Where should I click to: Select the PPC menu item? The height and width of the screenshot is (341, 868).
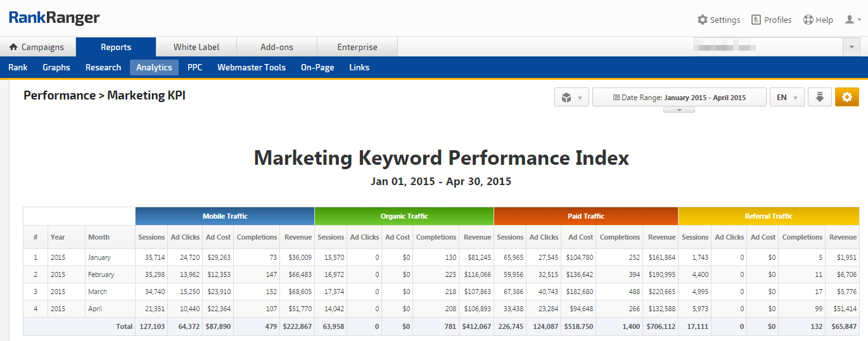pyautogui.click(x=195, y=67)
